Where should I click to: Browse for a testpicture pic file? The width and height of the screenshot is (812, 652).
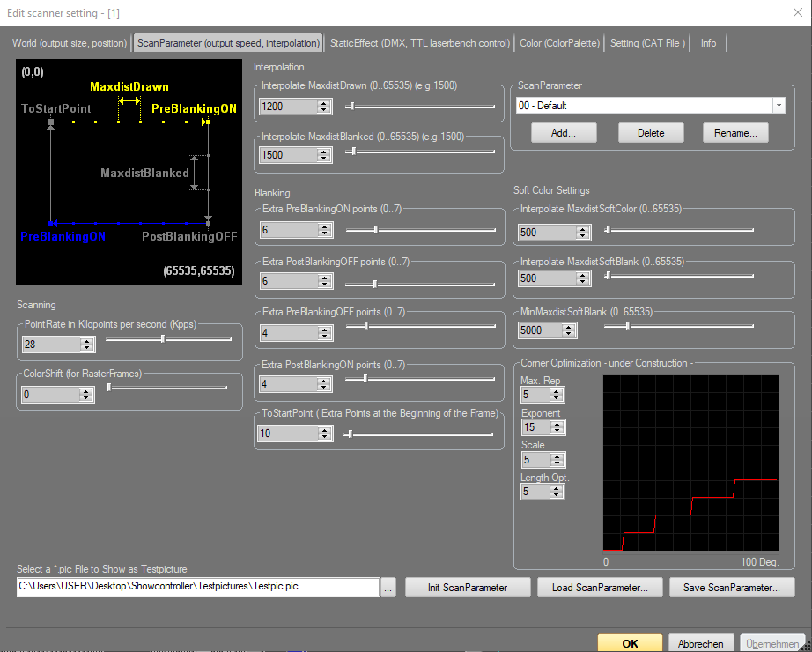(388, 587)
